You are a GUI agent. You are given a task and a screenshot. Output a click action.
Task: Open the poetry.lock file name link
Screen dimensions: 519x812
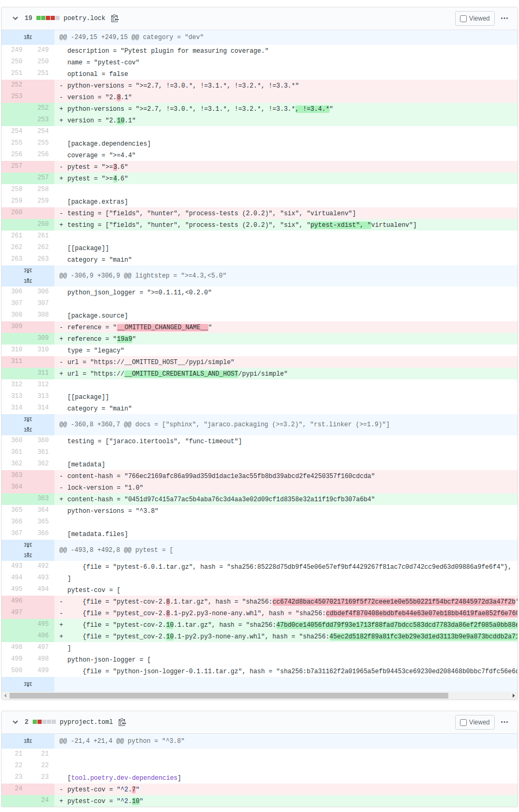84,18
